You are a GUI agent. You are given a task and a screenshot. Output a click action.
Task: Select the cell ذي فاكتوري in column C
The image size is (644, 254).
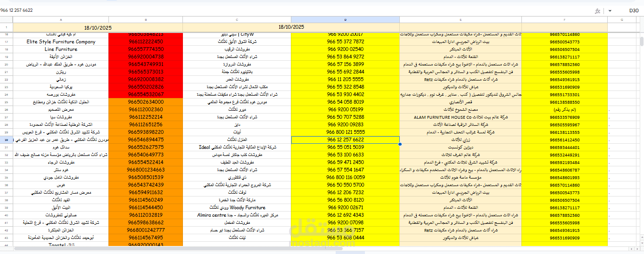click(x=237, y=178)
